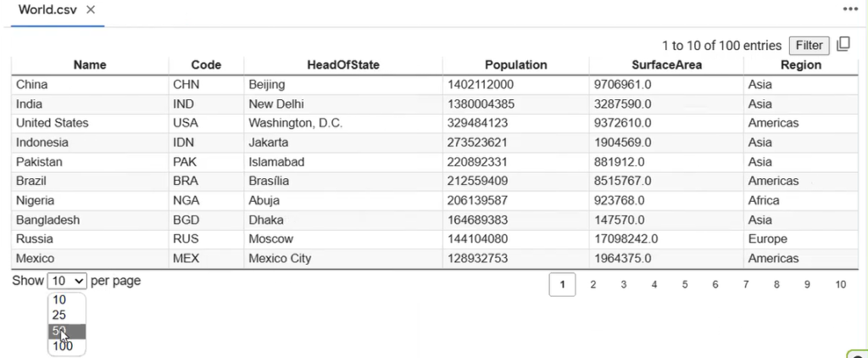868x358 pixels.
Task: Open the rows per page dropdown
Action: click(67, 281)
